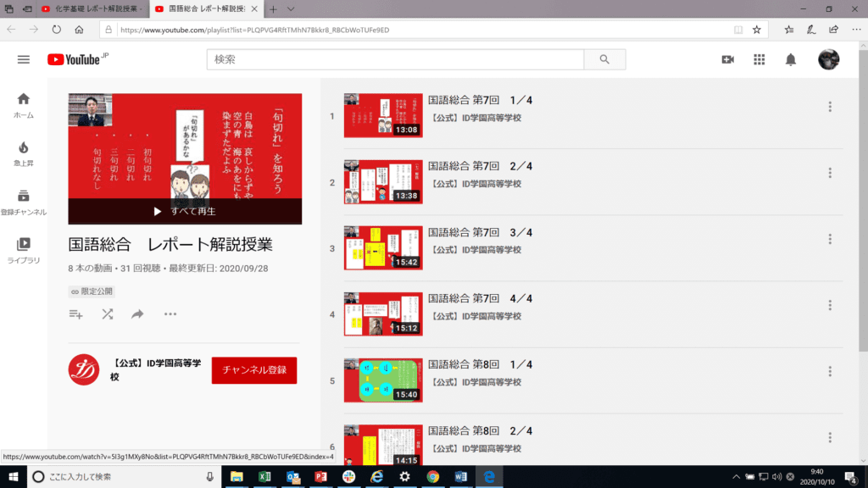Open the more menu for 第7回 1/4
The width and height of the screenshot is (868, 488).
830,107
